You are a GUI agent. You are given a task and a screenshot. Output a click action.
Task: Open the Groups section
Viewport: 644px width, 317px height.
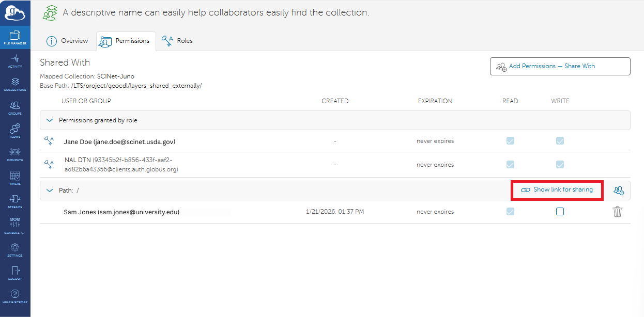(15, 107)
